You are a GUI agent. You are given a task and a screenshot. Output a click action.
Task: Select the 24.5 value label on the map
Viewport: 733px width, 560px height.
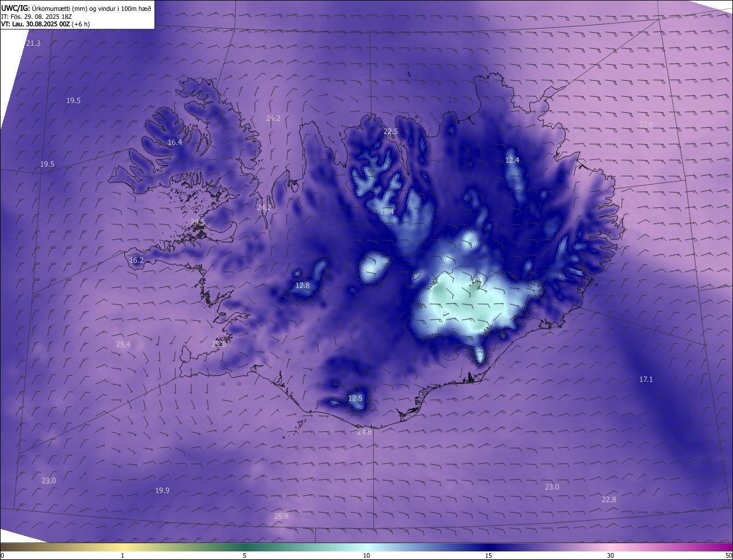(198, 222)
